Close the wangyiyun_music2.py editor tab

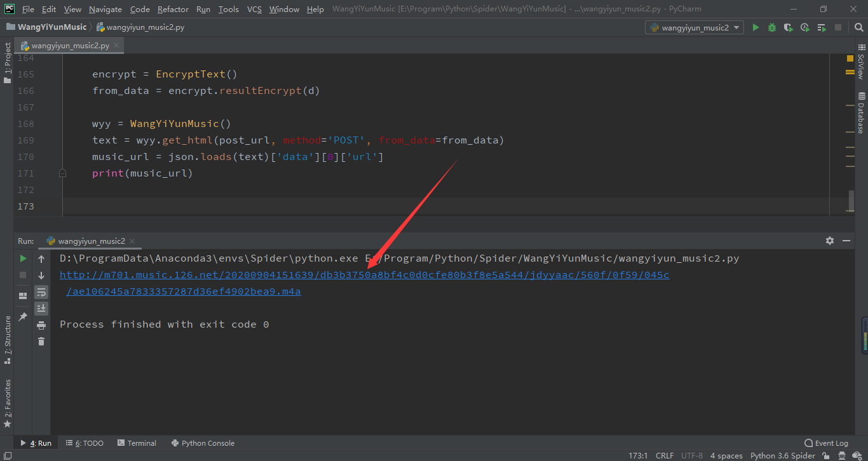[x=117, y=46]
